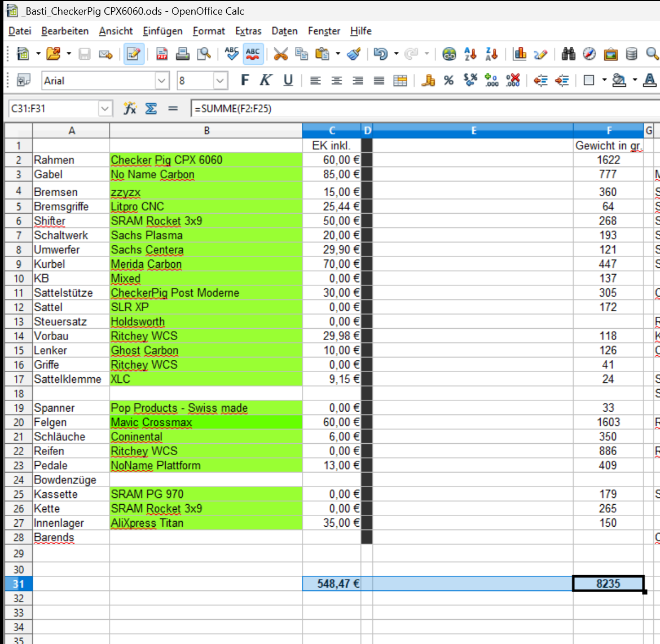660x644 pixels.
Task: Click the Sort Ascending icon
Action: click(470, 54)
